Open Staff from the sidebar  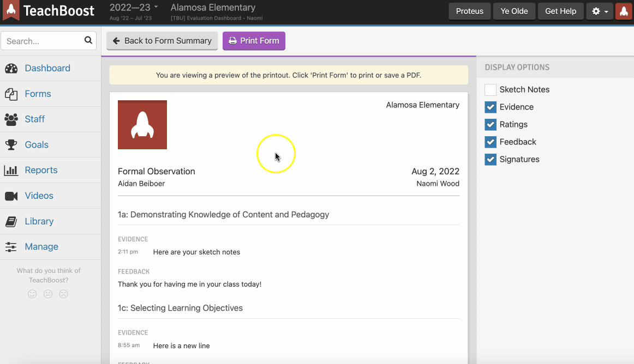click(35, 119)
